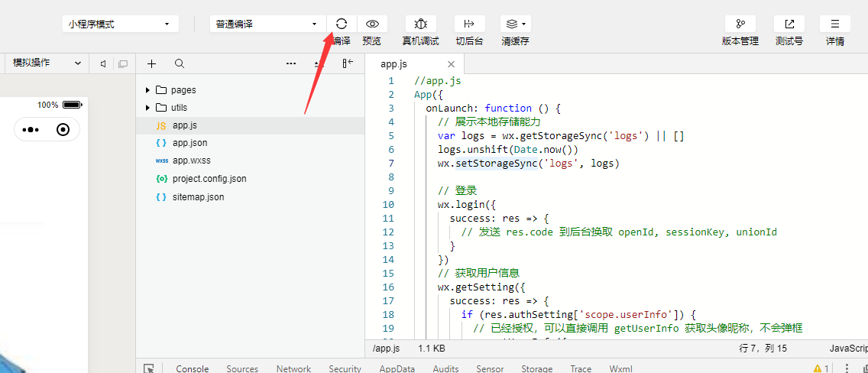The width and height of the screenshot is (868, 373).
Task: Open the 模拟操作 simulator actions dropdown
Action: (46, 63)
